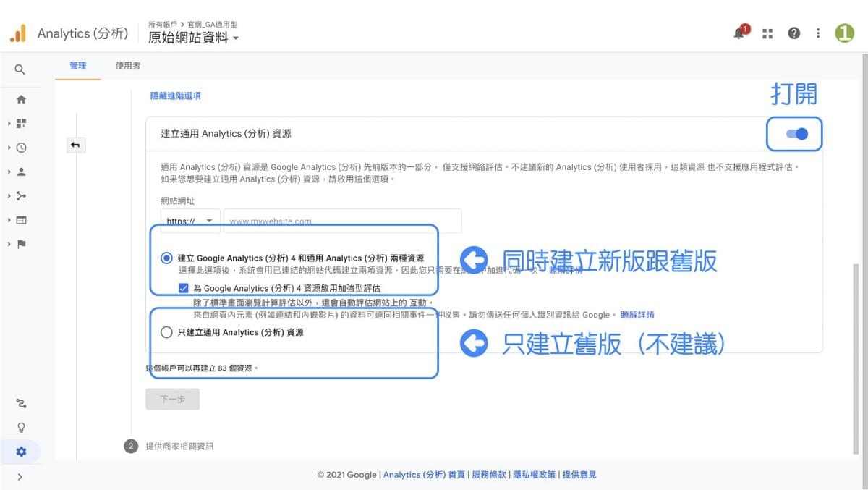Viewport: 868px width, 490px height.
Task: Open Attribution path icon in sidebar
Action: pyautogui.click(x=21, y=403)
